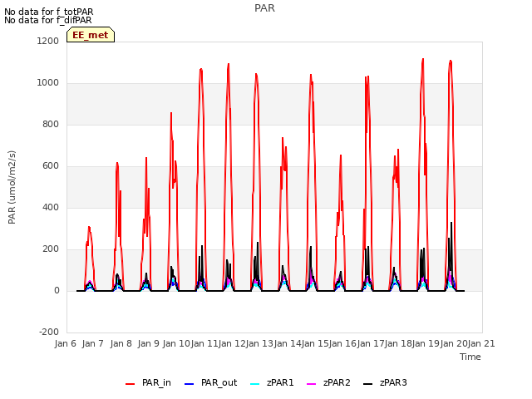Click the cyan zPAR1 legend swatch
The height and width of the screenshot is (399, 532).
click(255, 384)
